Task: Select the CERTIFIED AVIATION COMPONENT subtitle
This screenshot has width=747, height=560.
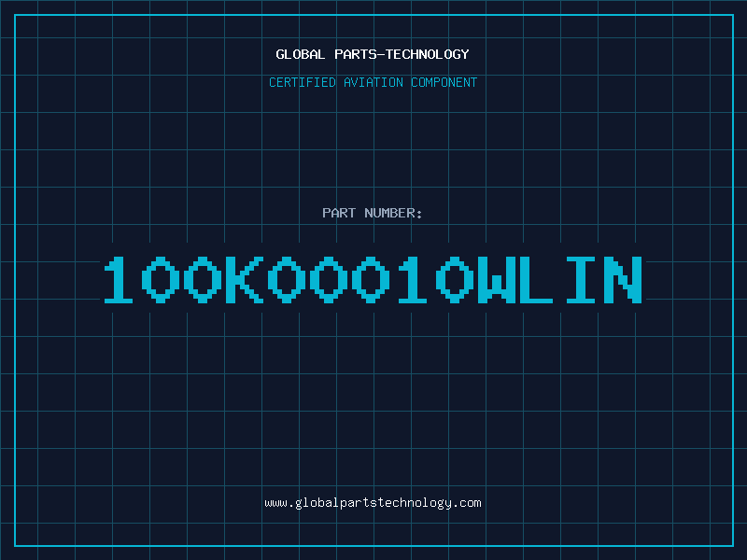Action: point(373,82)
